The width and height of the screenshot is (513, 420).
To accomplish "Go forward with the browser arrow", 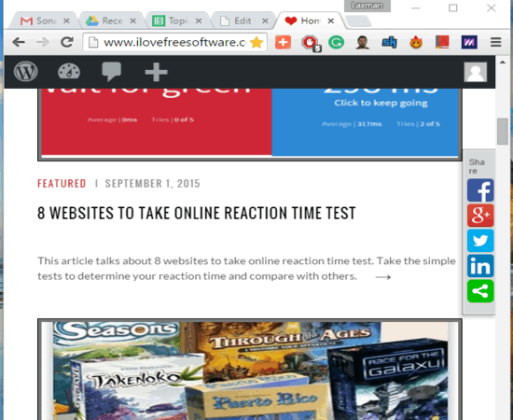I will pyautogui.click(x=43, y=42).
